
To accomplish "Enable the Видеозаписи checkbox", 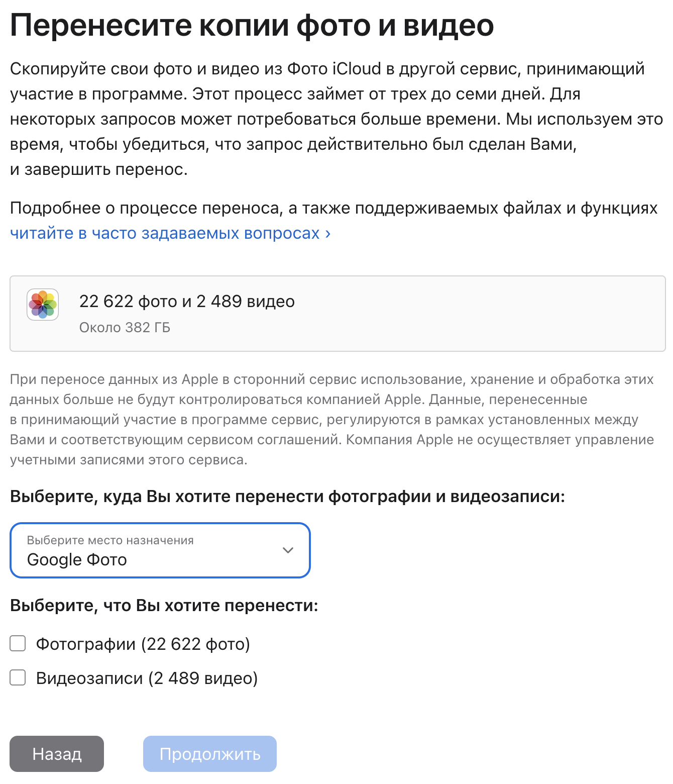I will [x=18, y=677].
